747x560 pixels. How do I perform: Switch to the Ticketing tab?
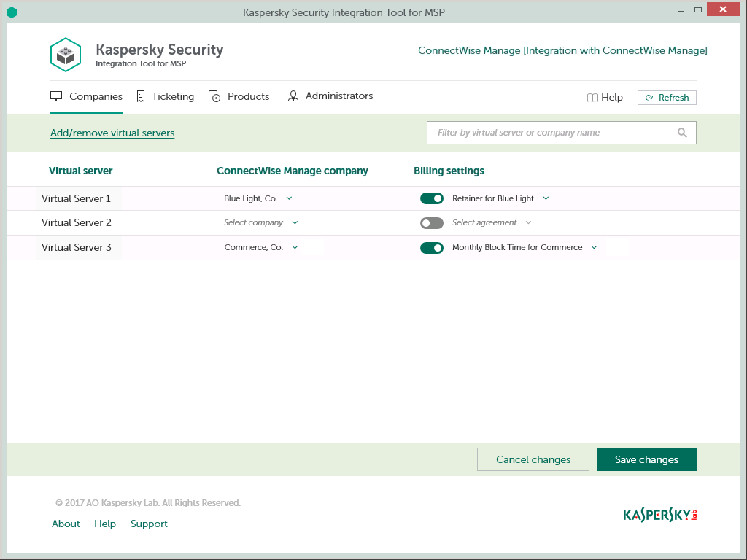point(173,96)
